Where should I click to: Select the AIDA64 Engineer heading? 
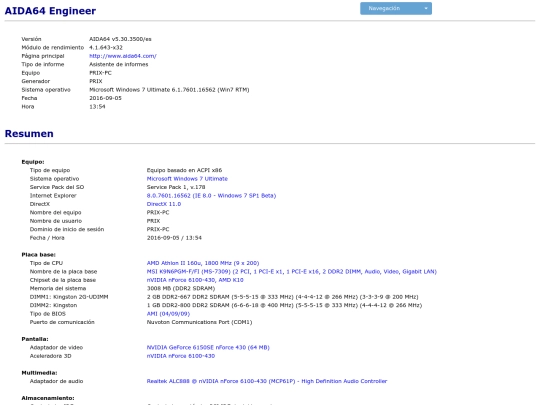coord(50,11)
